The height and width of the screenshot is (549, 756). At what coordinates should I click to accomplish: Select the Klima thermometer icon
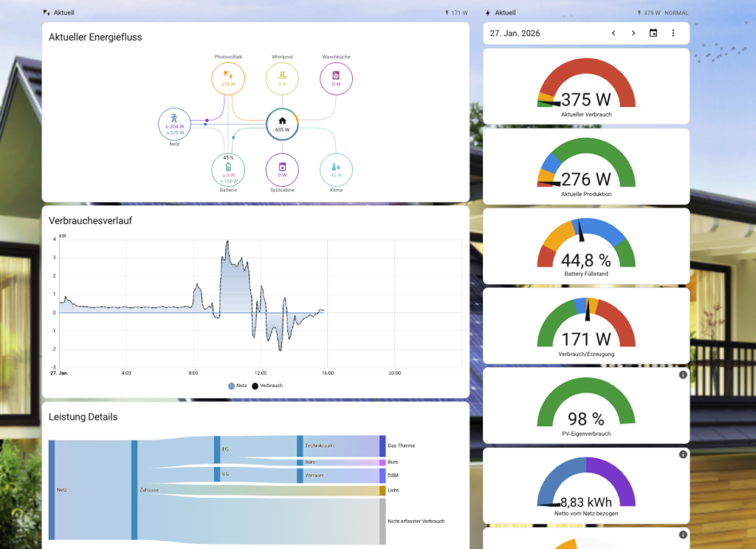(336, 167)
